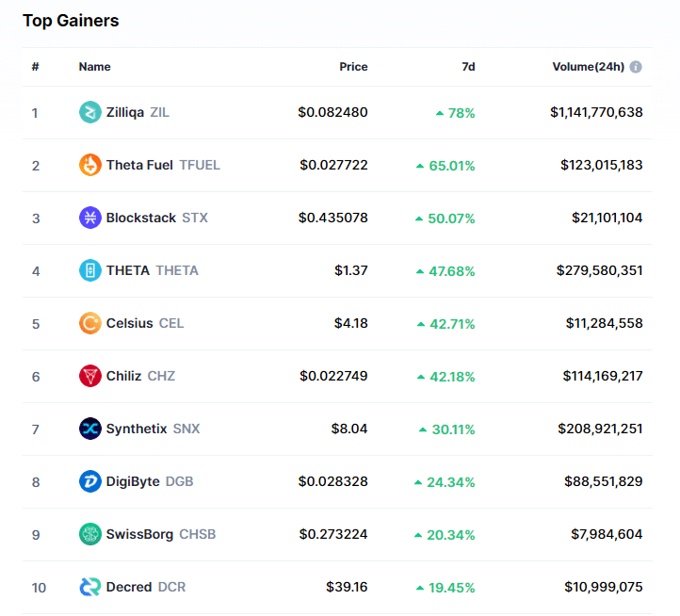The width and height of the screenshot is (680, 616).
Task: Sort by rank # column header
Action: click(35, 67)
